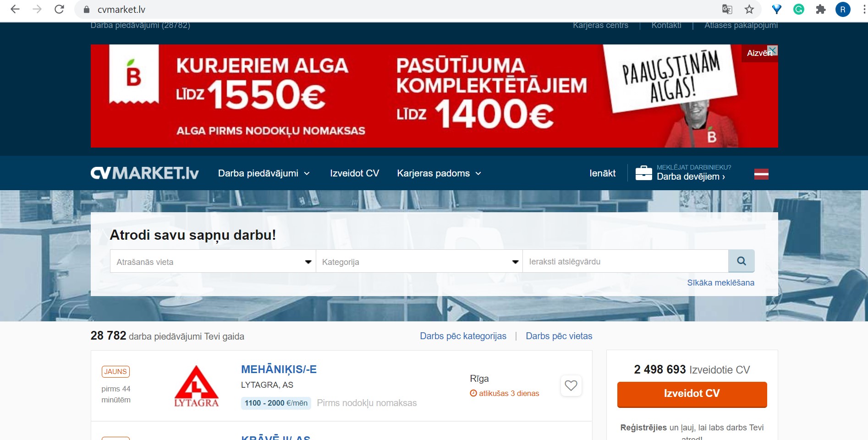
Task: Bookmark page with star icon
Action: (x=749, y=9)
